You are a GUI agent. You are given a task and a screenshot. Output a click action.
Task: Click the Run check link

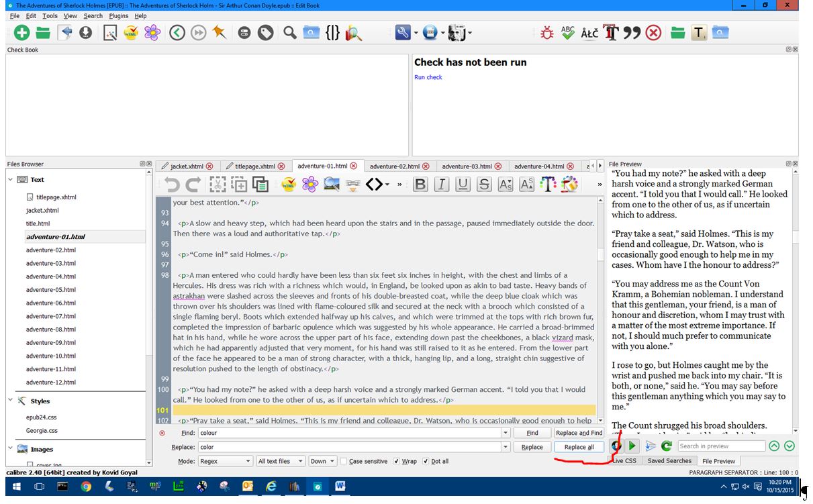pyautogui.click(x=428, y=77)
